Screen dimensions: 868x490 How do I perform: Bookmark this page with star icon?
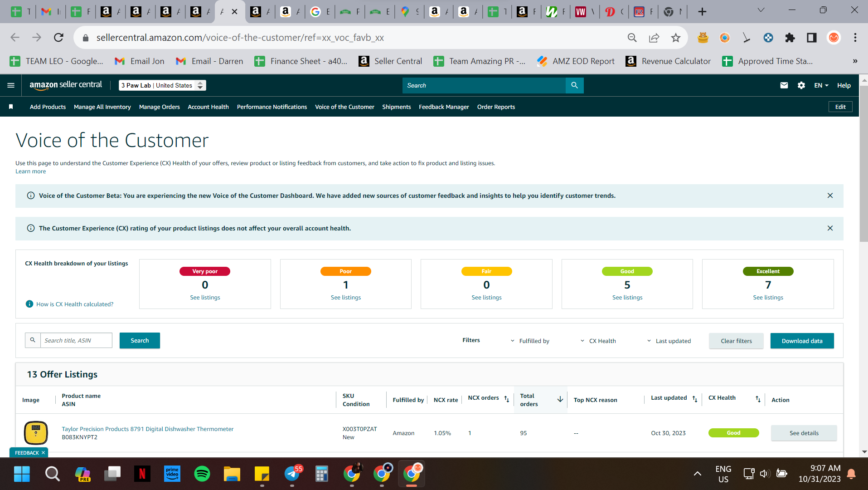676,38
